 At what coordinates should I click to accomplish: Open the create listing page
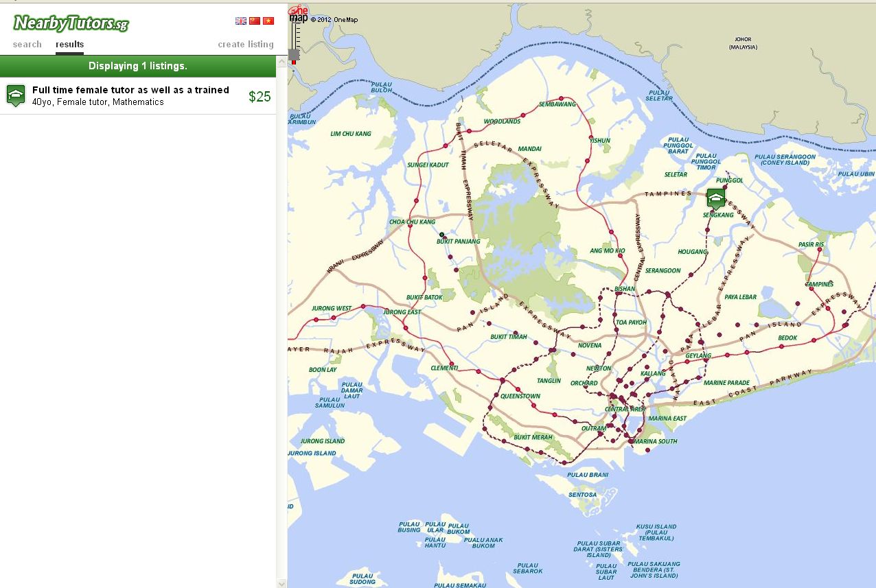[246, 44]
